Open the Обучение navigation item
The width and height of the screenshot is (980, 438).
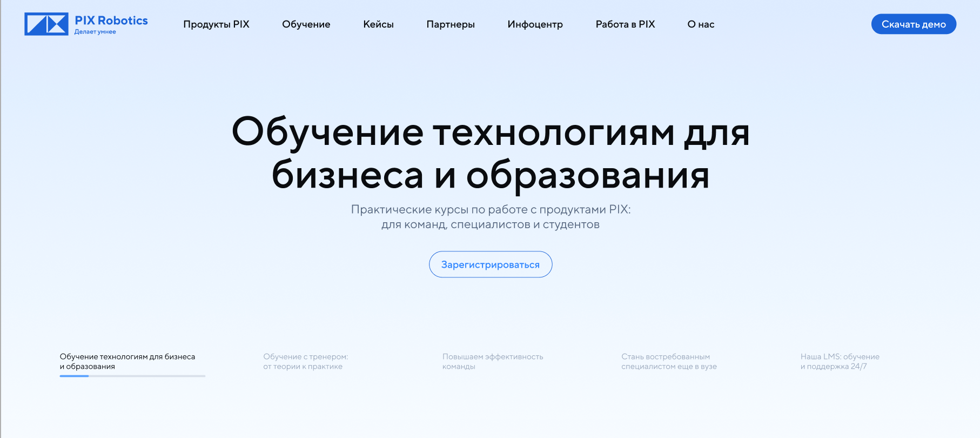coord(306,24)
